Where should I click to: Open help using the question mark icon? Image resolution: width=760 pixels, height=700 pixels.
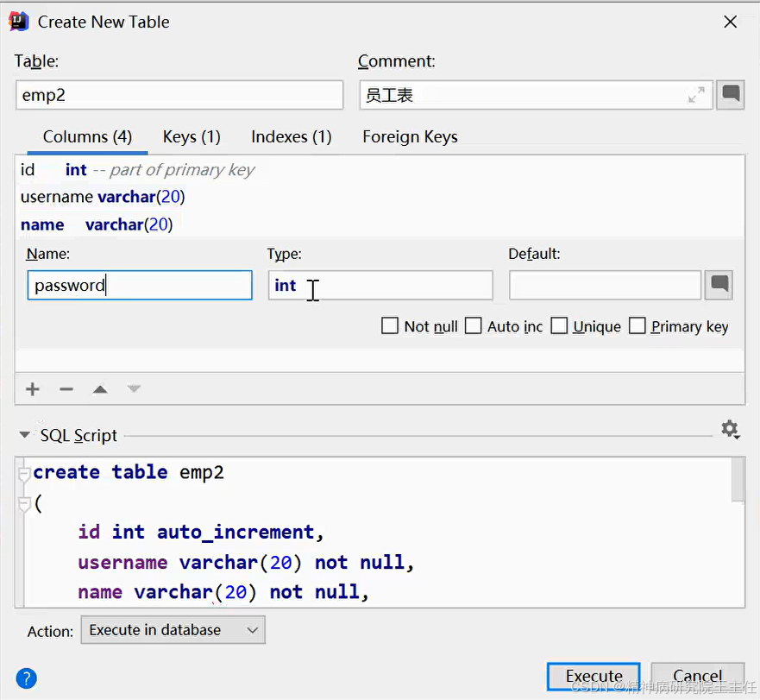pyautogui.click(x=26, y=678)
